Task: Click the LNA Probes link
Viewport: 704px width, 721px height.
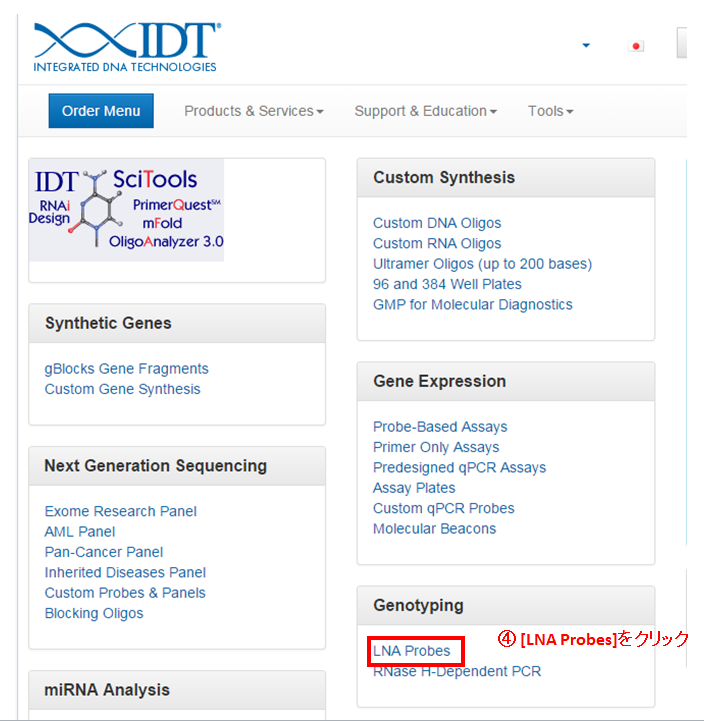Action: pyautogui.click(x=412, y=651)
